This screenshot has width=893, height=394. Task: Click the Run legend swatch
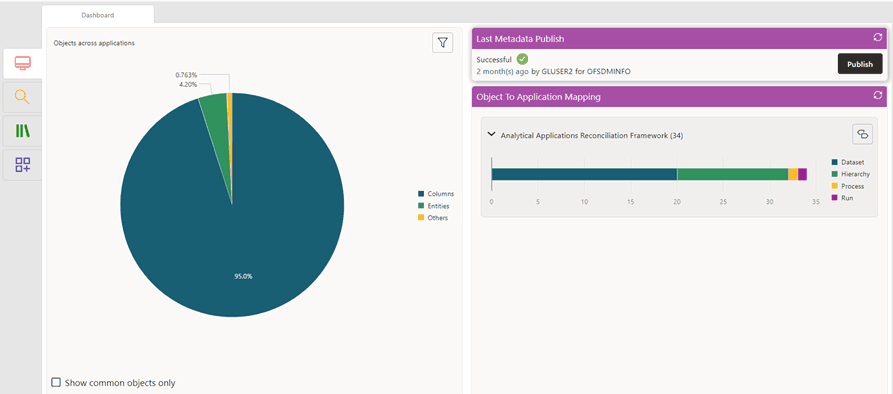835,198
